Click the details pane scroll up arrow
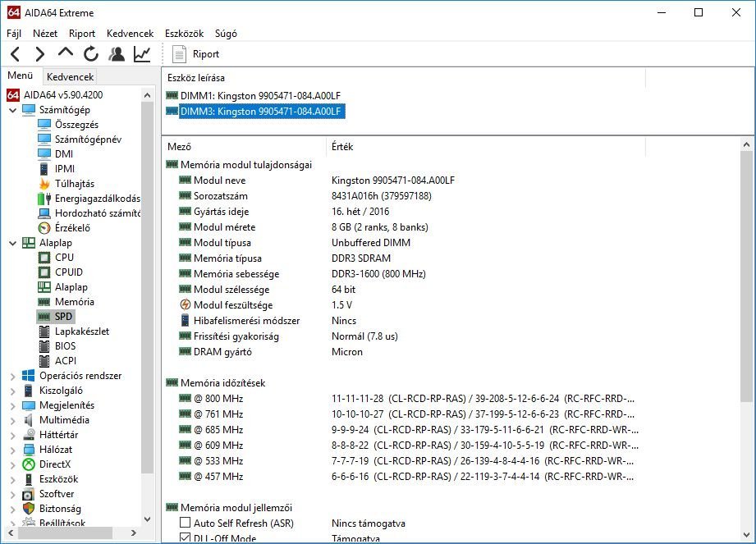Screen dimensions: 756x544 (746, 144)
